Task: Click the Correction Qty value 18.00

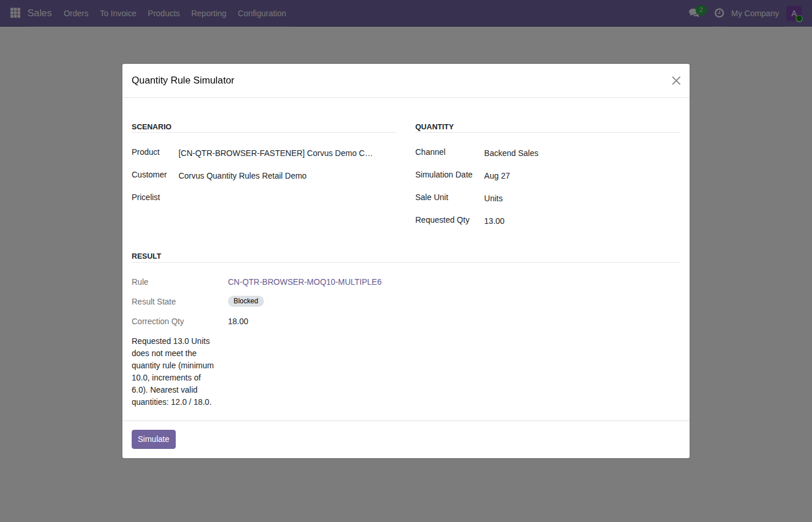Action: tap(238, 321)
